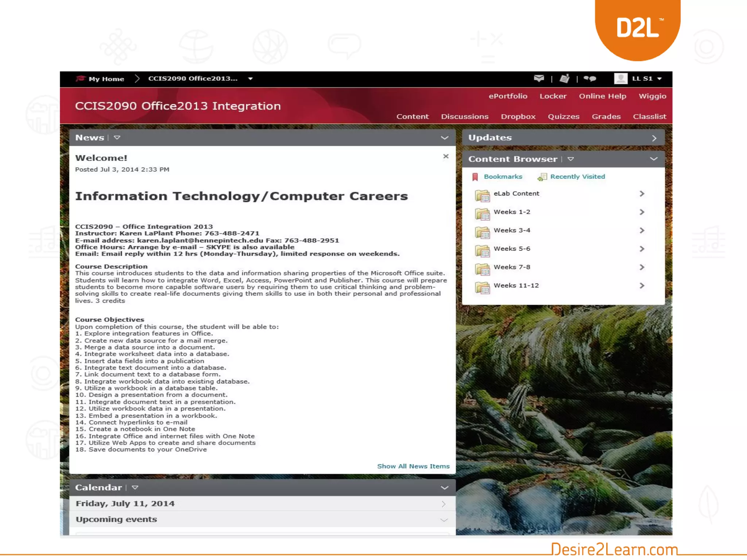Open the News widget options menu
The width and height of the screenshot is (747, 560).
(117, 138)
